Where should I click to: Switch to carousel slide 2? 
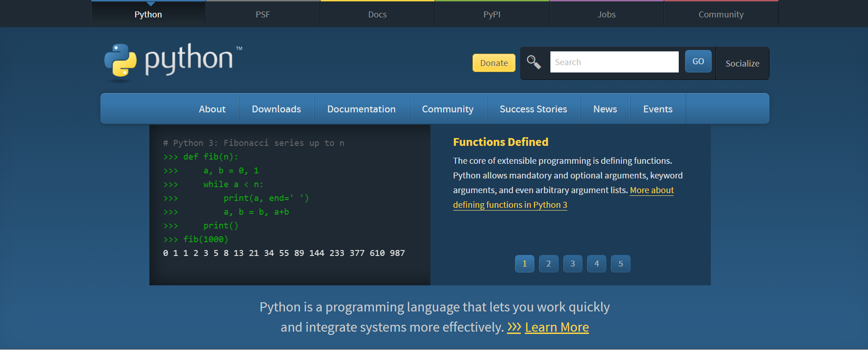549,264
